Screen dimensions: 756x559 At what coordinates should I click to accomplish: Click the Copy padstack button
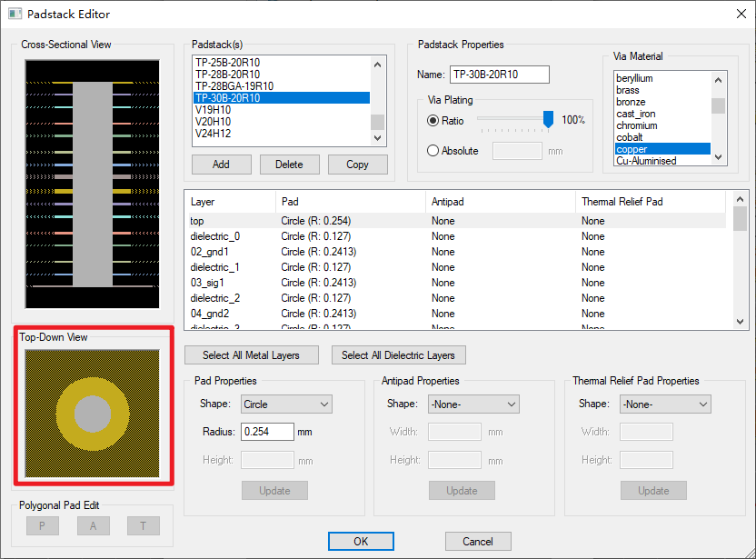click(357, 165)
